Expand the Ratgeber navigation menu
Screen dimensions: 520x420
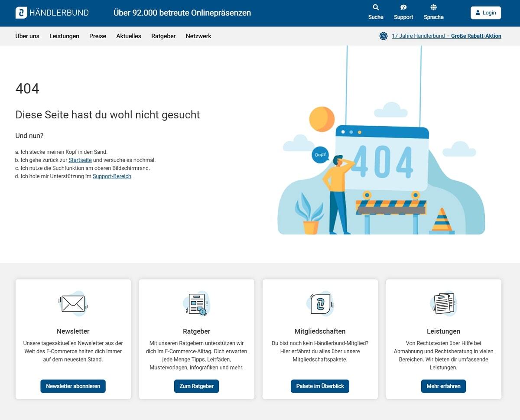pos(163,36)
